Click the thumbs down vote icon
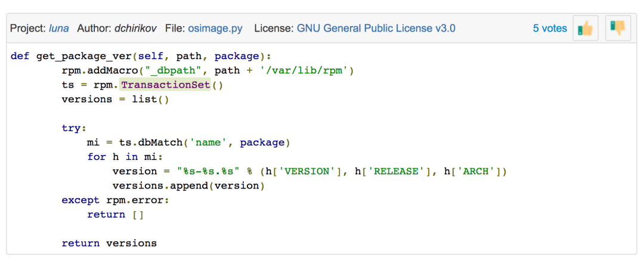Image resolution: width=644 pixels, height=260 pixels. click(617, 28)
